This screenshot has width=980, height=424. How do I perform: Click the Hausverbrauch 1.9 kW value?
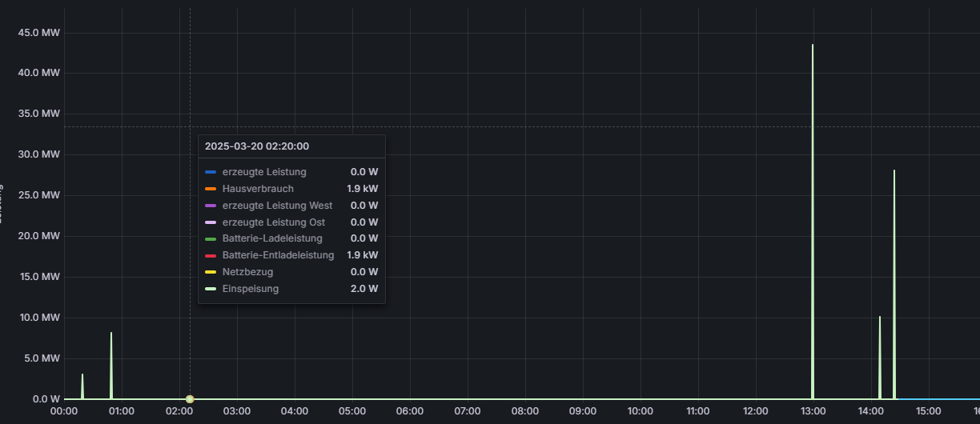pyautogui.click(x=362, y=189)
